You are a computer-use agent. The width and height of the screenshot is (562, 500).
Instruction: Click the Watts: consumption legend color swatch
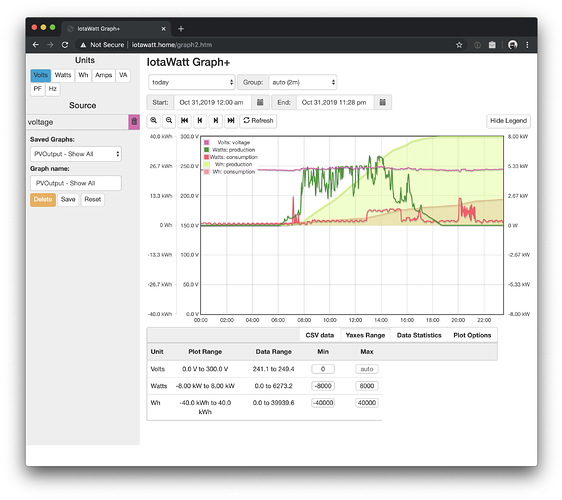pyautogui.click(x=206, y=157)
